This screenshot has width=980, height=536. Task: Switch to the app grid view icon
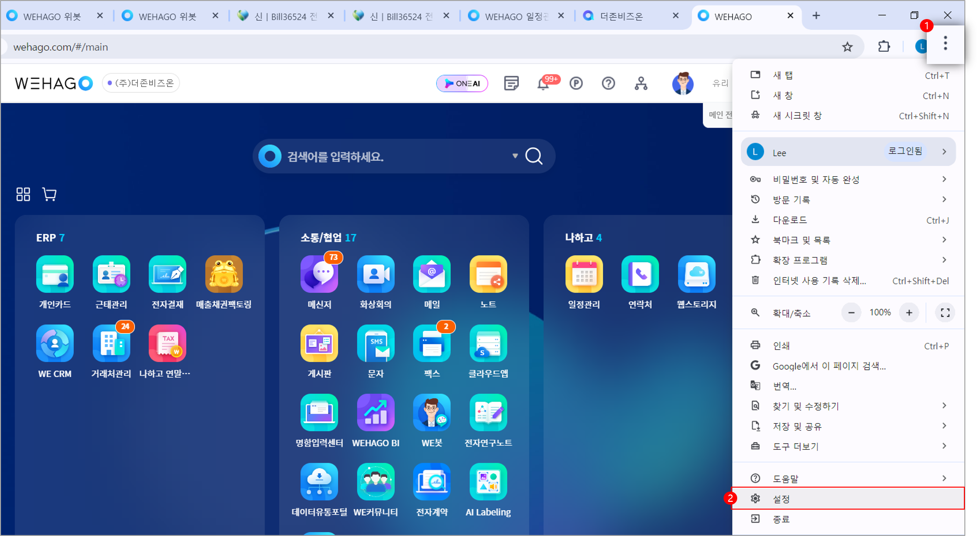[x=23, y=194]
